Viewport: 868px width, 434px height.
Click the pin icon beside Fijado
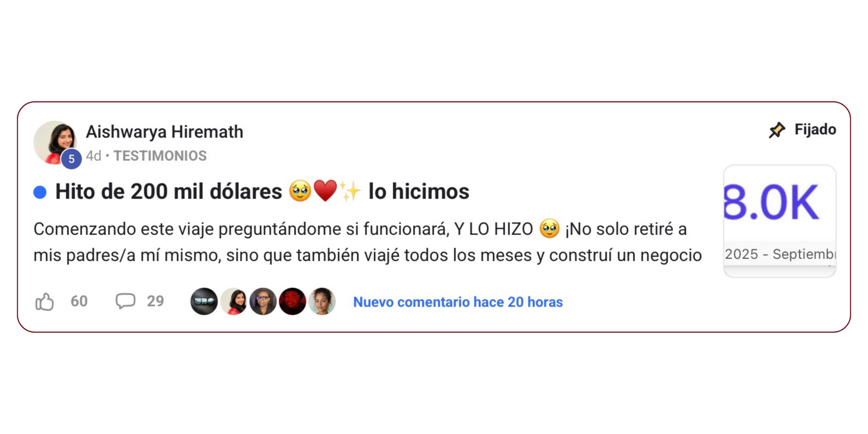[x=777, y=130]
